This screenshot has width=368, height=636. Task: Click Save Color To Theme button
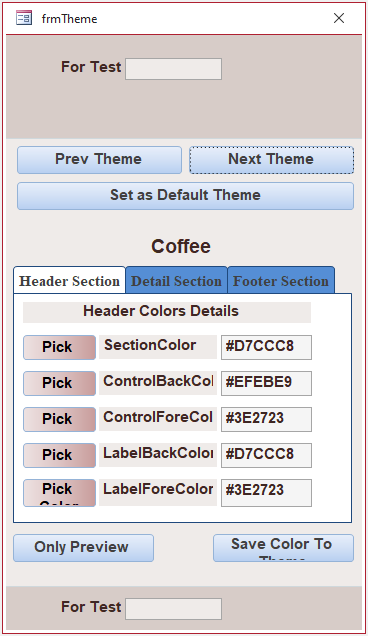pyautogui.click(x=283, y=548)
